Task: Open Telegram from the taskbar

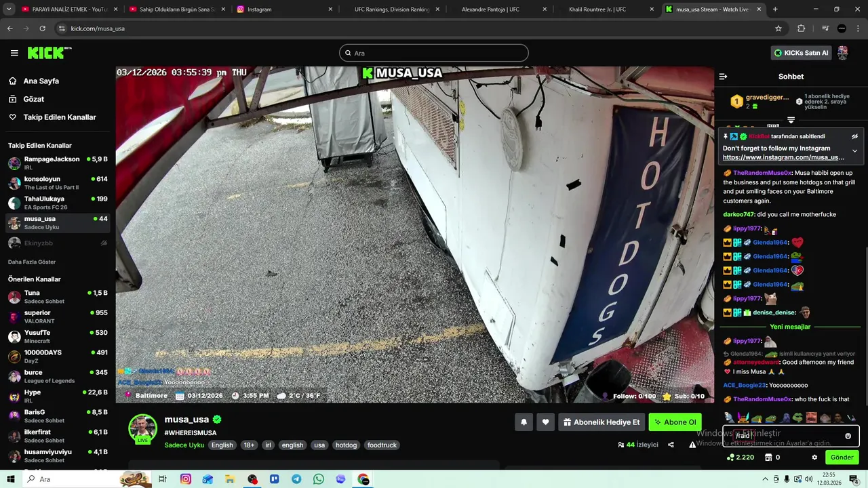Action: 296,479
